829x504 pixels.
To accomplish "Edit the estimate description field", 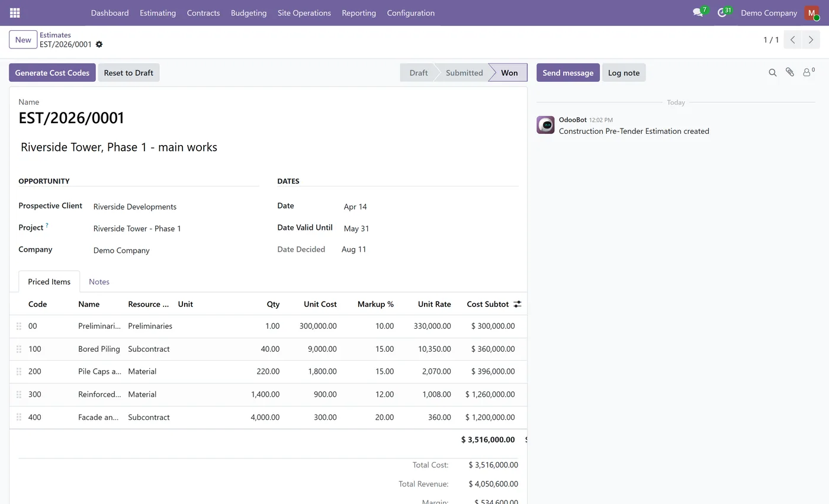I will 268,147.
